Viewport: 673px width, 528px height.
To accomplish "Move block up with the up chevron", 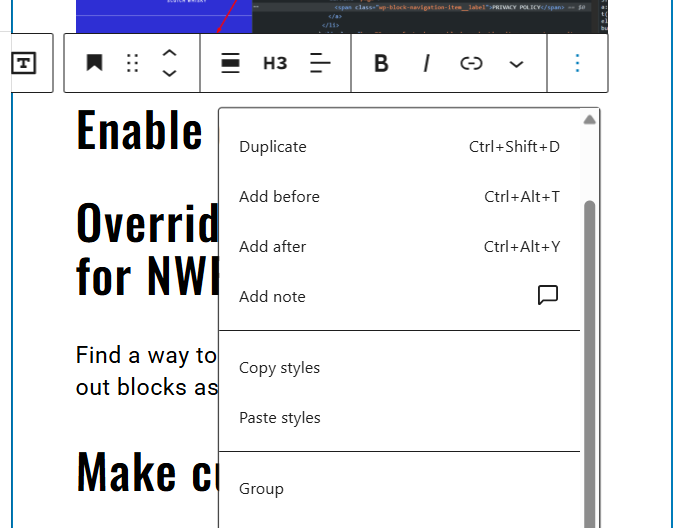I will (170, 53).
